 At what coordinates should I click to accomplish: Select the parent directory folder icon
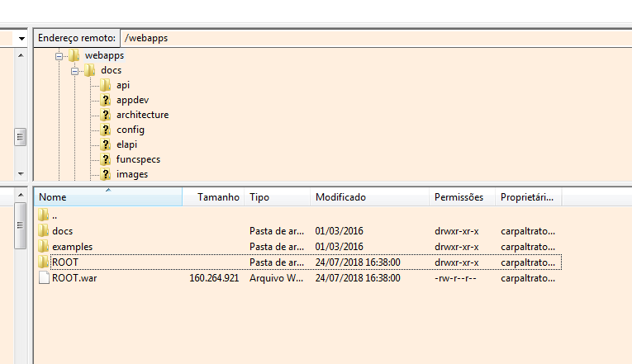click(x=44, y=215)
